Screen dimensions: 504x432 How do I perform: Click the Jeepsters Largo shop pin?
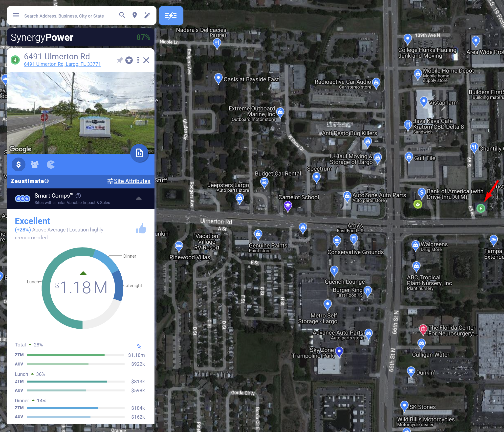tap(240, 198)
